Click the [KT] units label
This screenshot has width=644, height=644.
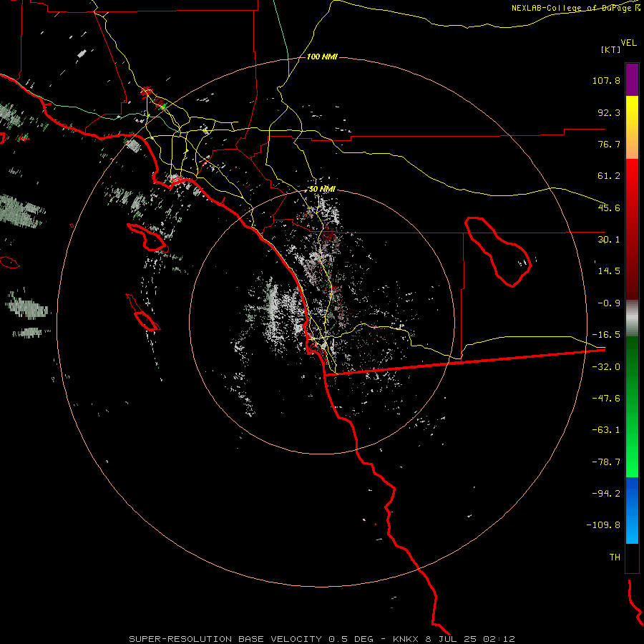point(610,49)
